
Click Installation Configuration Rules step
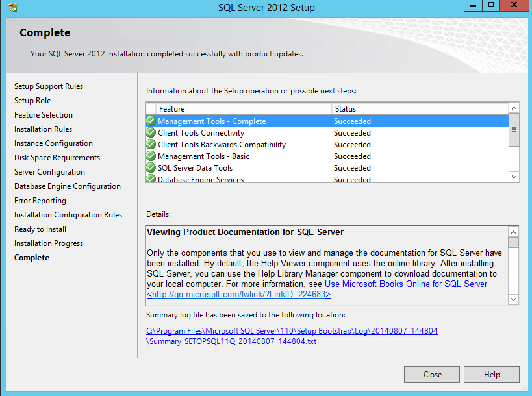pos(68,215)
